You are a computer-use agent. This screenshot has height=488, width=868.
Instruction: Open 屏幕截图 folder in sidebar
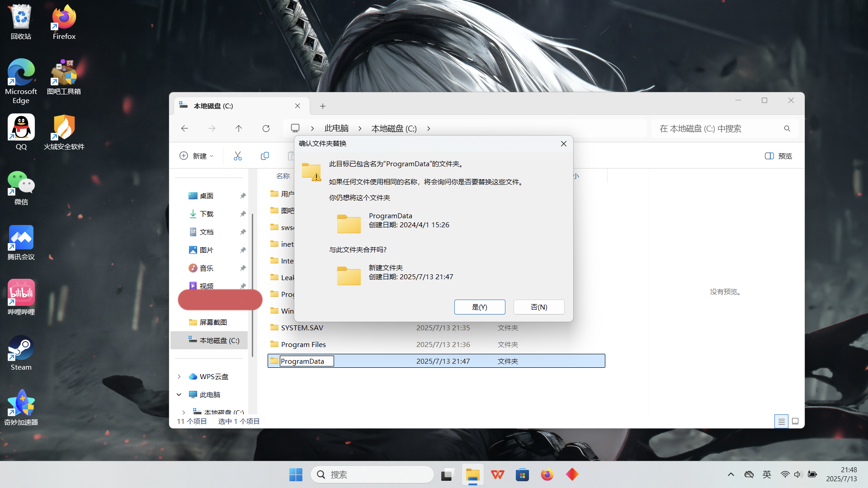[x=213, y=322]
